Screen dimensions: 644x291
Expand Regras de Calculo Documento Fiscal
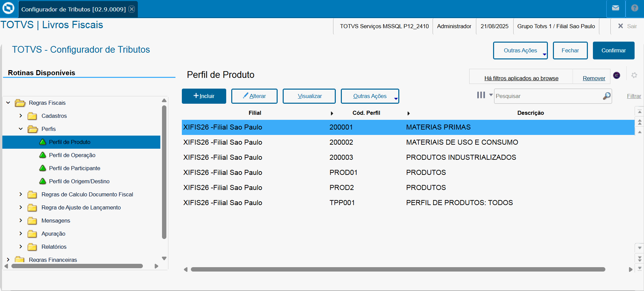pos(21,194)
